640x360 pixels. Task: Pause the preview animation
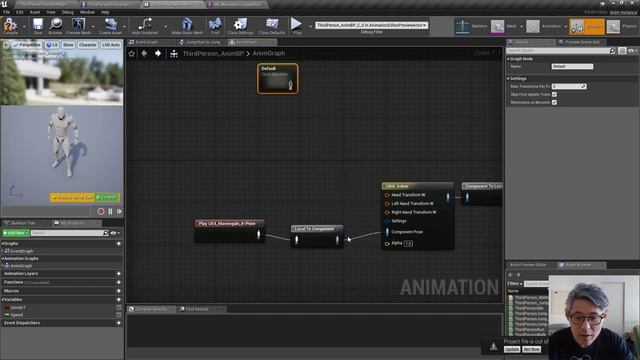pos(110,211)
